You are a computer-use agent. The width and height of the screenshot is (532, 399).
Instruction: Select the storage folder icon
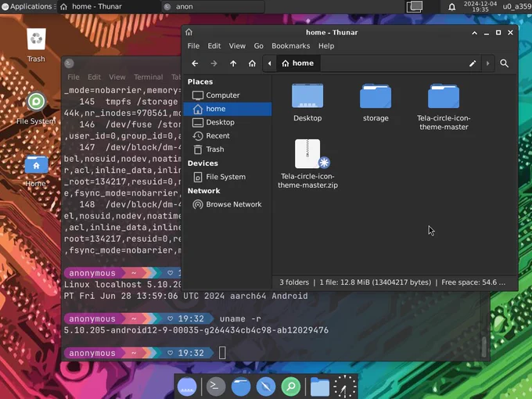[376, 96]
